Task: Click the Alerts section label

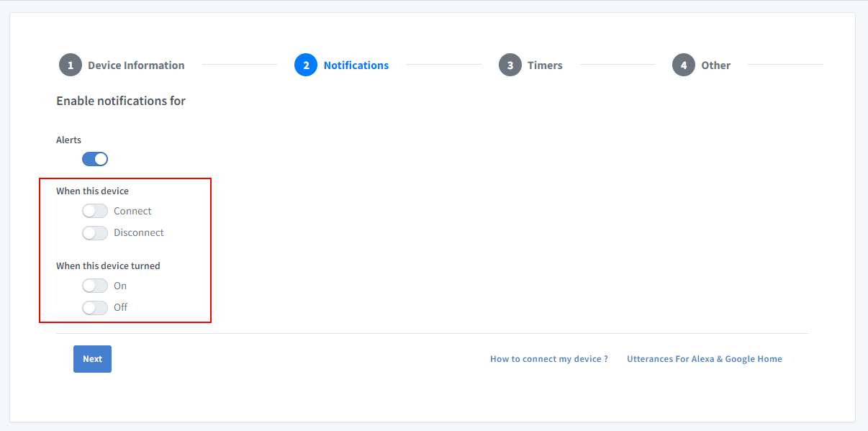Action: [68, 140]
